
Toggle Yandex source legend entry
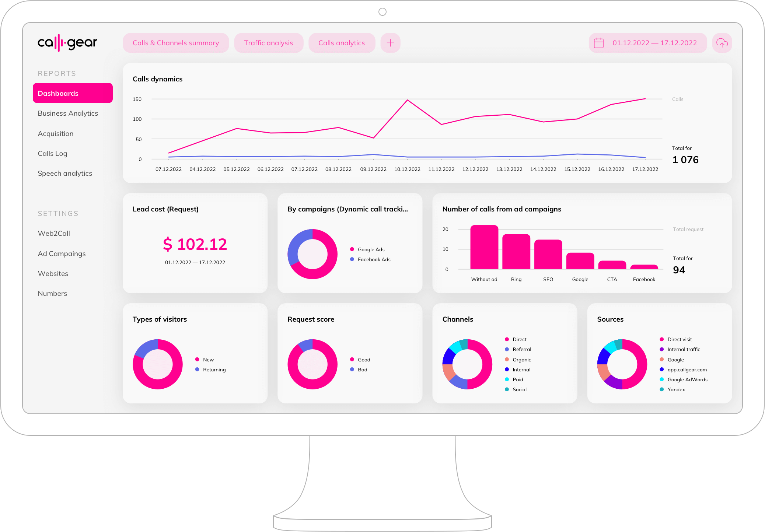coord(676,389)
